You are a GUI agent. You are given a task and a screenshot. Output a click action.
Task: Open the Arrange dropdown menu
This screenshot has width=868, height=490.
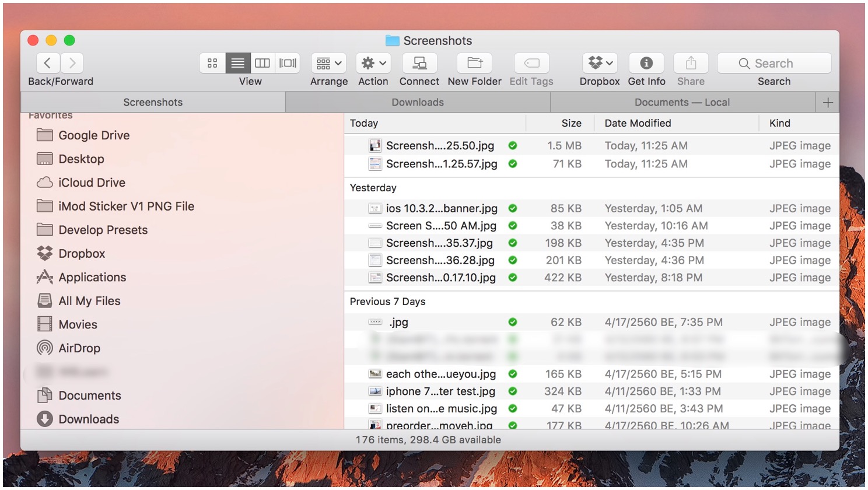pyautogui.click(x=329, y=63)
